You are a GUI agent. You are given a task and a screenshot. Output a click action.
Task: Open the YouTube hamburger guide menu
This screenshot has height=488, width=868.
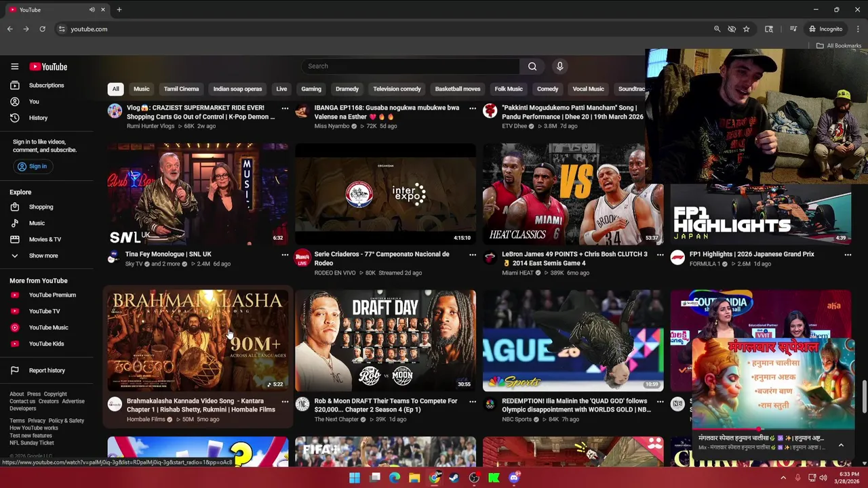[14, 66]
